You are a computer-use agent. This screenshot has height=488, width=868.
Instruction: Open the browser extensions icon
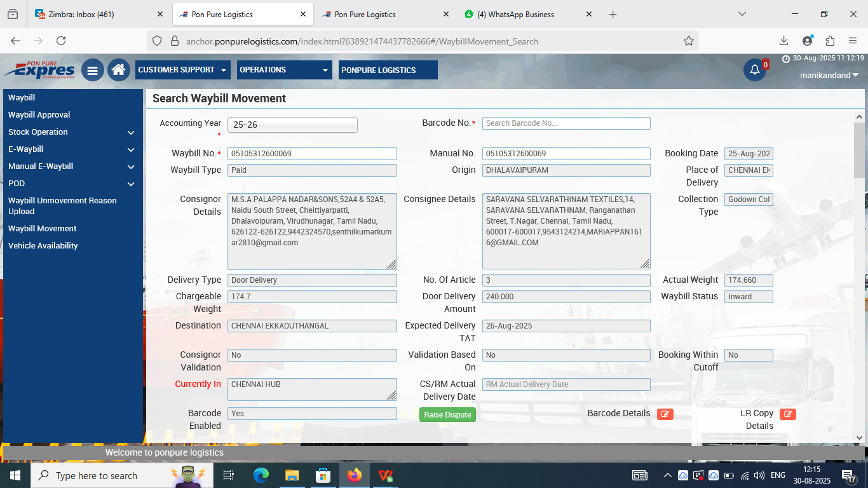click(830, 41)
